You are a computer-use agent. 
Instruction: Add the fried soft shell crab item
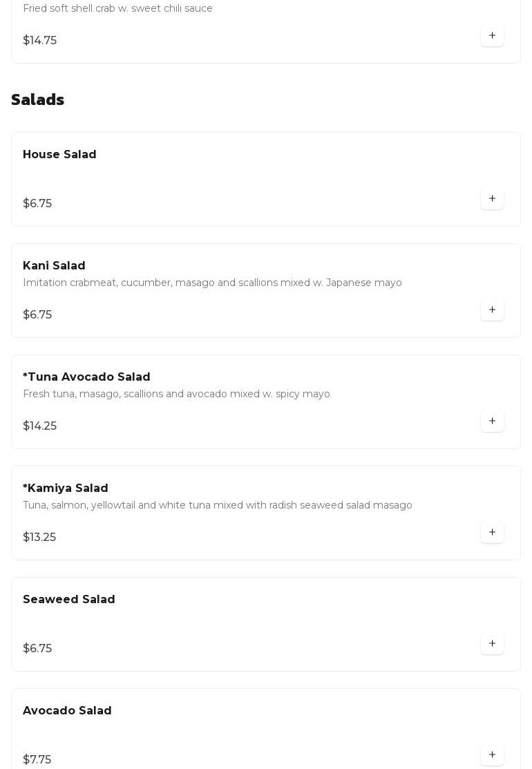(x=492, y=36)
